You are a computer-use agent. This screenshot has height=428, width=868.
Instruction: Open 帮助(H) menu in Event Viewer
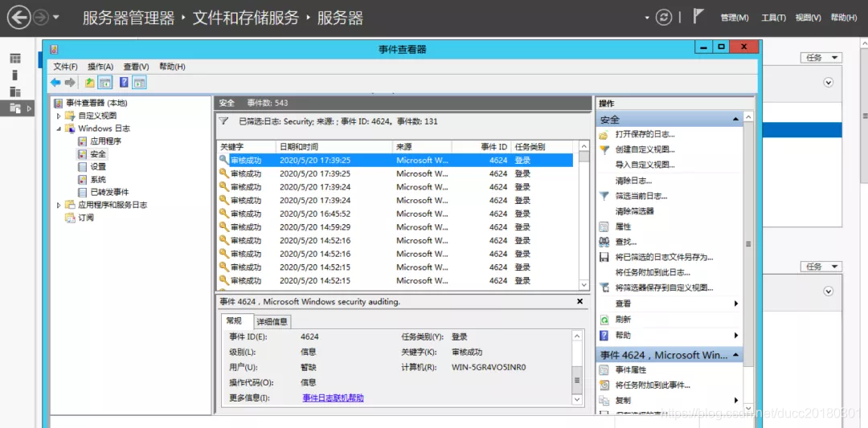tap(172, 67)
